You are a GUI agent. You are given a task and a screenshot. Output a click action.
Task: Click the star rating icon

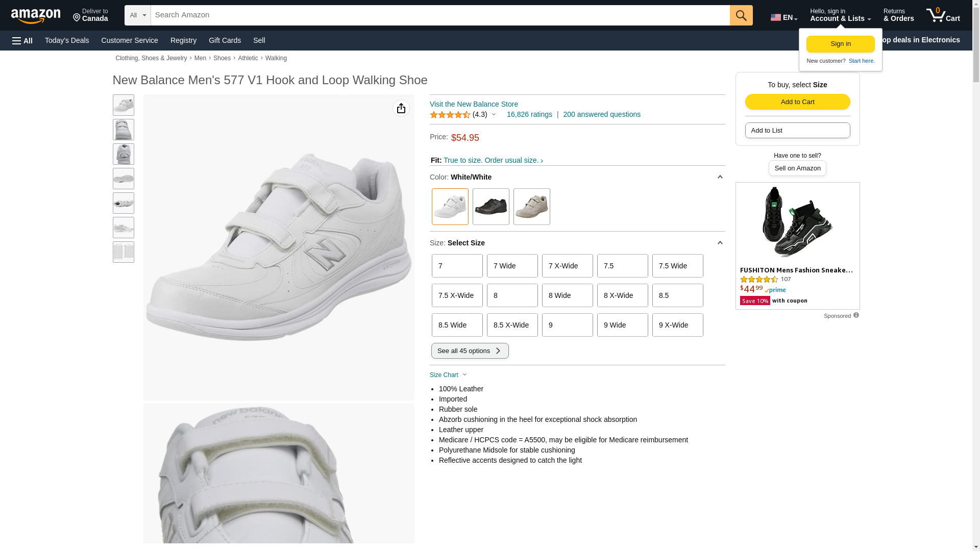(x=450, y=115)
